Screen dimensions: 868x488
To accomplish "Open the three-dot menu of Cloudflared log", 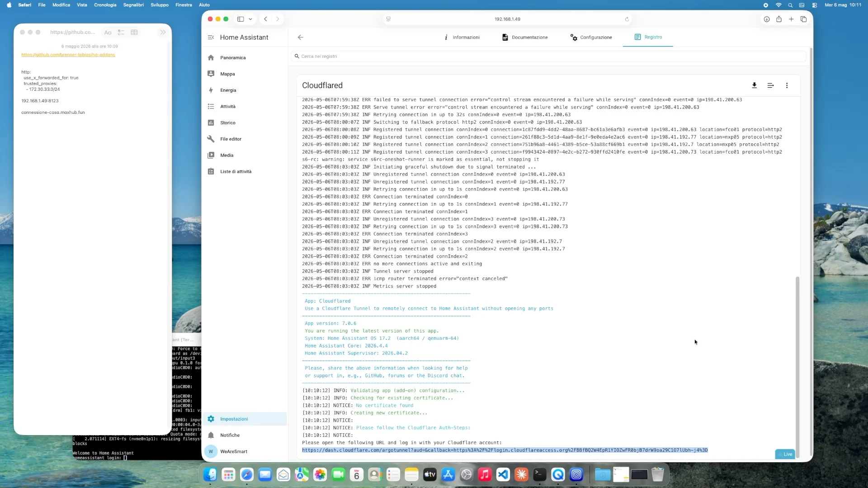I will 787,85.
